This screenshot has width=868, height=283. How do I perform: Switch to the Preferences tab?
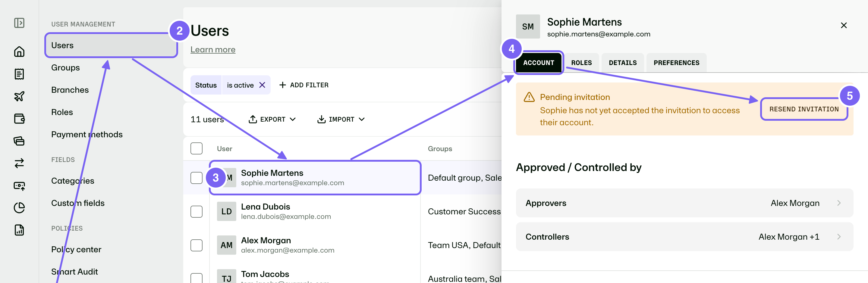coord(676,63)
